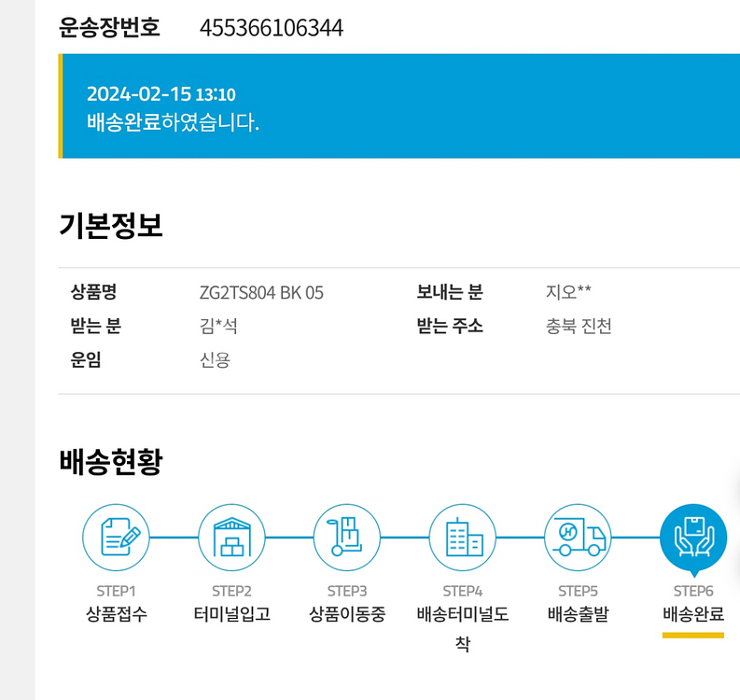This screenshot has height=700, width=740.
Task: Click the STEP1 document-and-pencil icon
Action: tap(116, 538)
